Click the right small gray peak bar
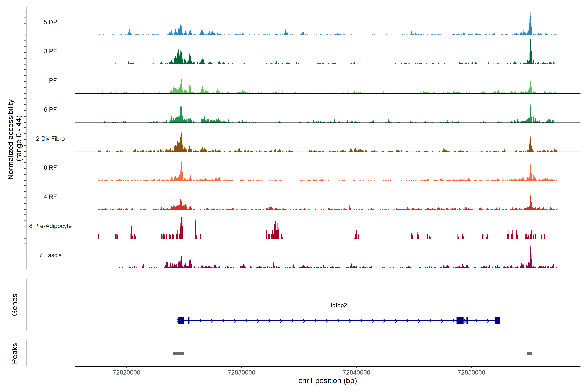 tap(530, 353)
